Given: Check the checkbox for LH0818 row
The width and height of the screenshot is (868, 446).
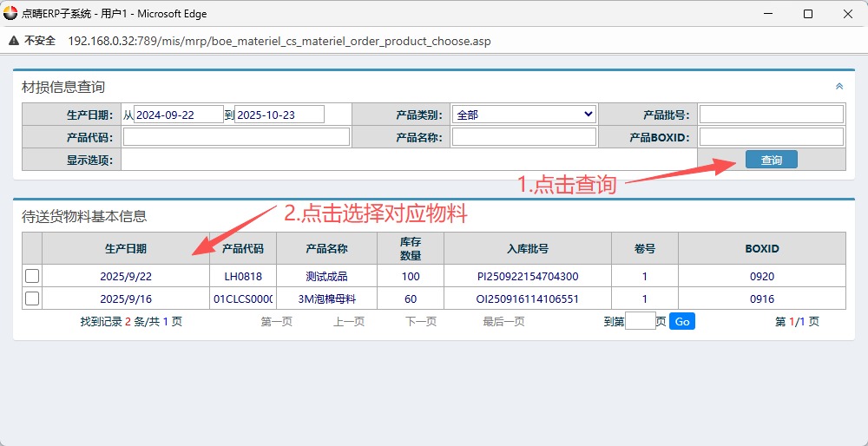Looking at the screenshot, I should point(32,276).
